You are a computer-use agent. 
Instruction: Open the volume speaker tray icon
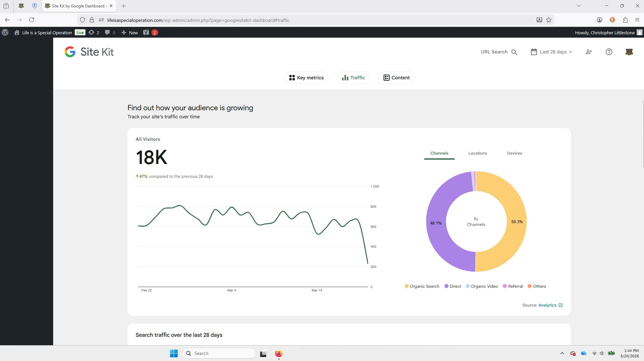click(x=602, y=353)
